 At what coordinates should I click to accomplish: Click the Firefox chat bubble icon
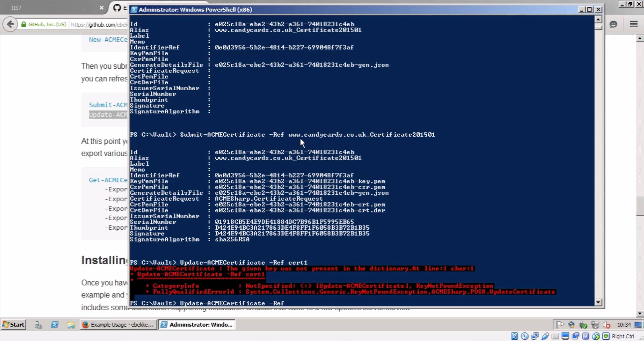(614, 24)
